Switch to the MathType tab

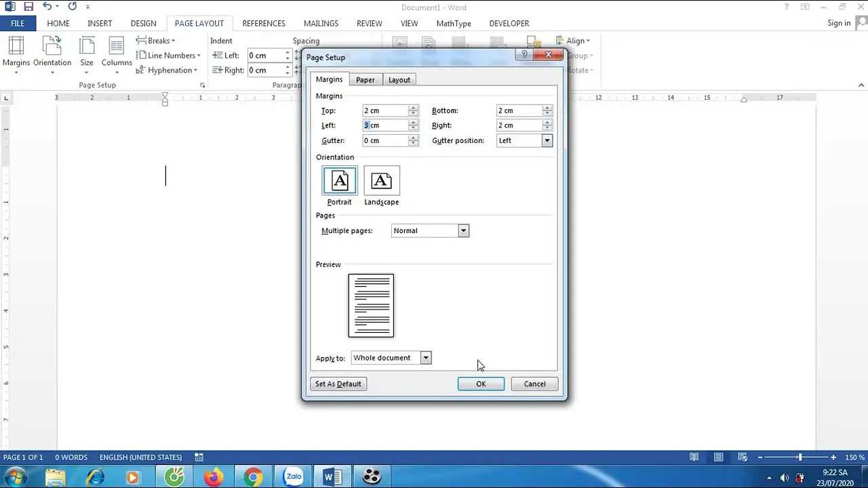pos(454,23)
